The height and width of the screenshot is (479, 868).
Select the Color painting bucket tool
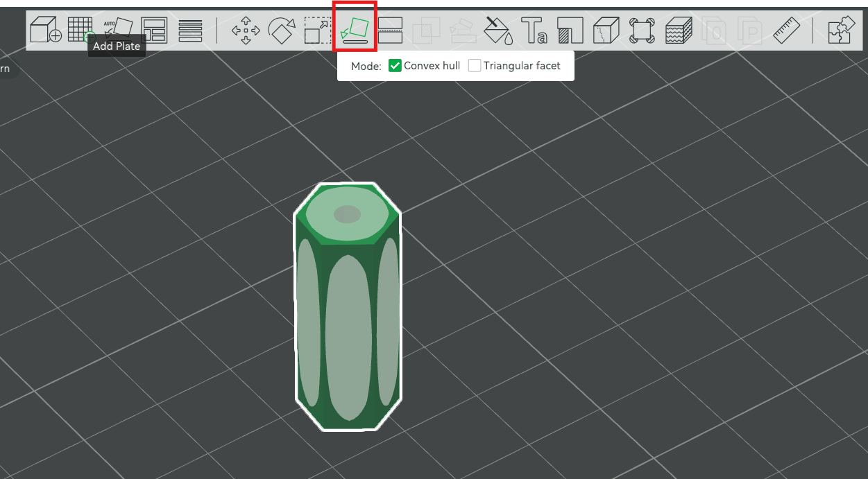point(498,31)
